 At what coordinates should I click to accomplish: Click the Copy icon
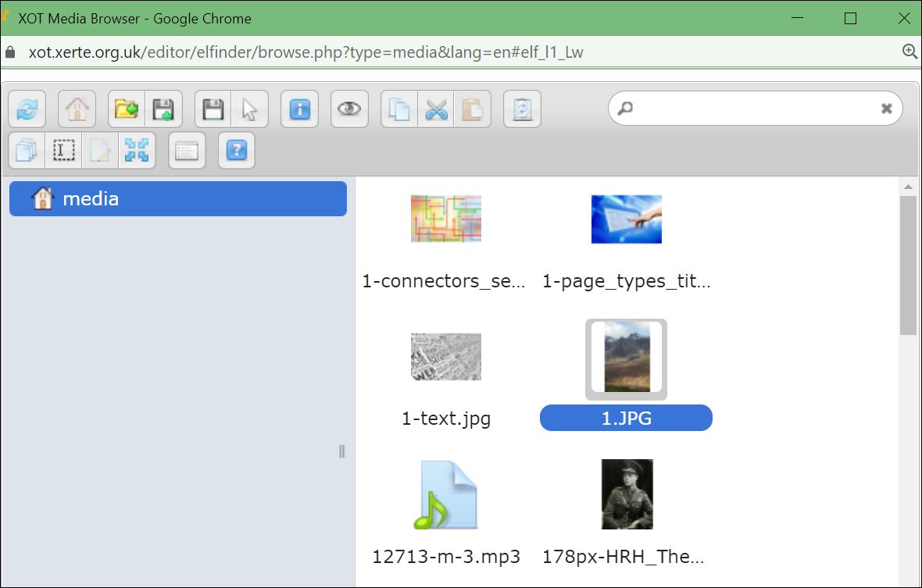click(399, 109)
